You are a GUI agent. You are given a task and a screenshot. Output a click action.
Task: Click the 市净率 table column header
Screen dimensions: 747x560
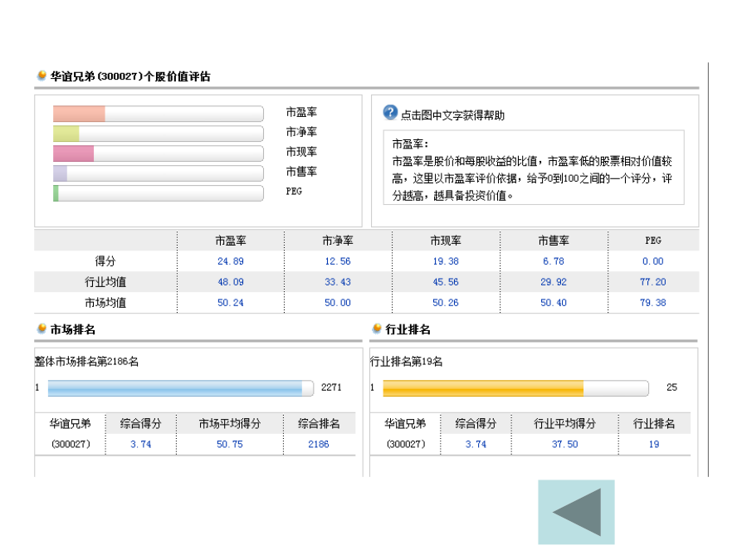tap(338, 241)
